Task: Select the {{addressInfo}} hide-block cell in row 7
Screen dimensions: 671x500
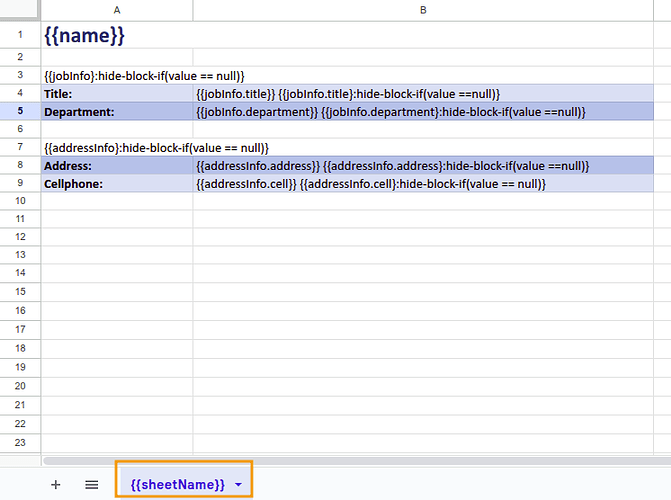Action: click(x=156, y=147)
